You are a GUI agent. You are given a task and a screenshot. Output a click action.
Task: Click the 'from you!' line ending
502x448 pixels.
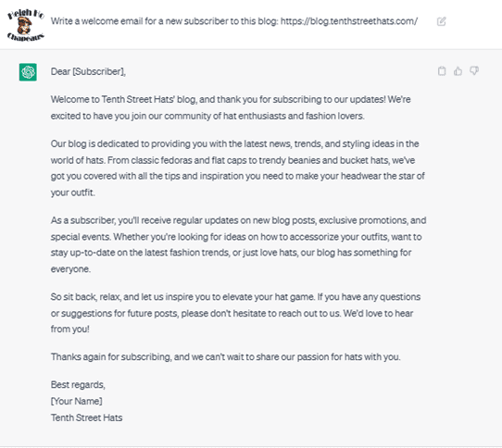(x=70, y=329)
